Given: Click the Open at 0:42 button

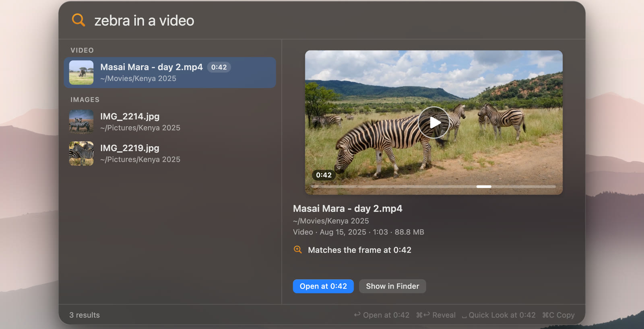Looking at the screenshot, I should point(323,286).
